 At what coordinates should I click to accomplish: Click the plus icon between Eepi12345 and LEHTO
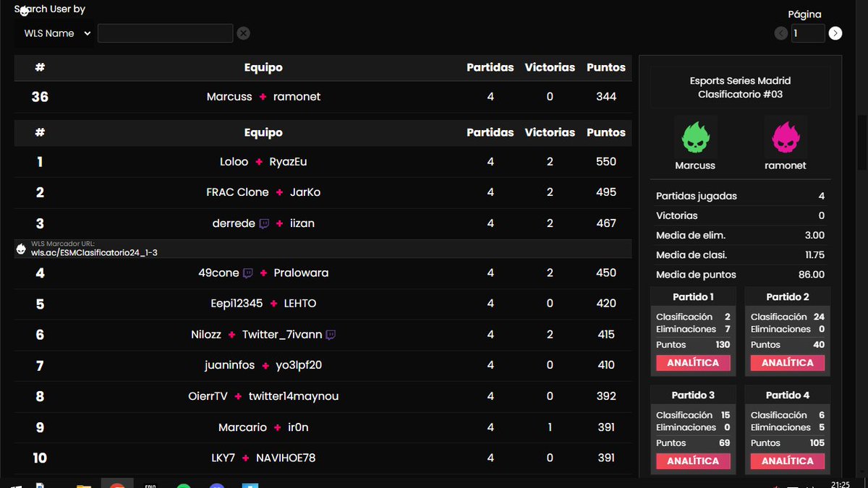(x=273, y=304)
